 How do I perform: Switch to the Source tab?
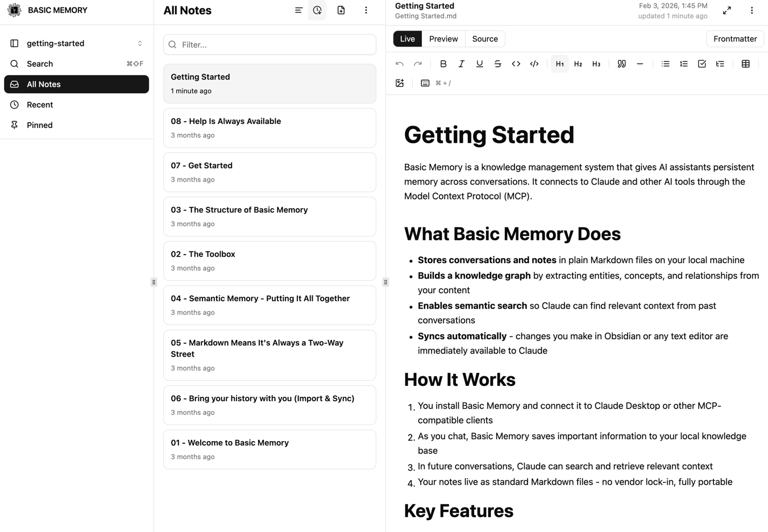pyautogui.click(x=484, y=39)
